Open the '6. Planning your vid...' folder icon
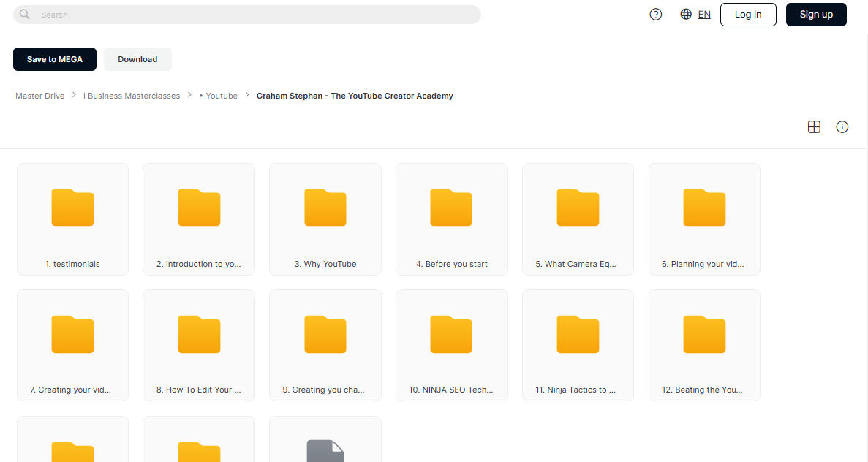 (704, 208)
